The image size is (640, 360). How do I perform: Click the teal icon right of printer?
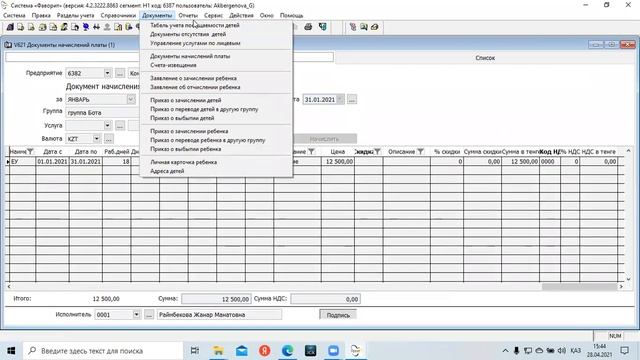322,27
